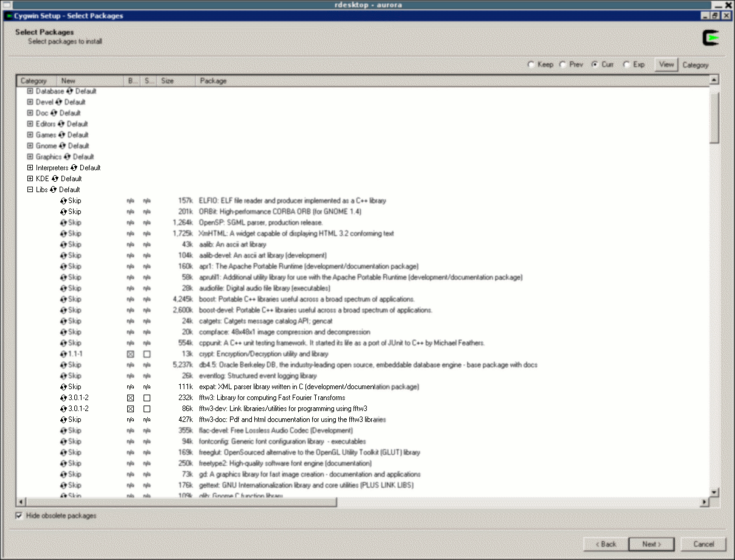The height and width of the screenshot is (560, 735).
Task: Click the cycle icon for the ELFIO package
Action: point(63,201)
